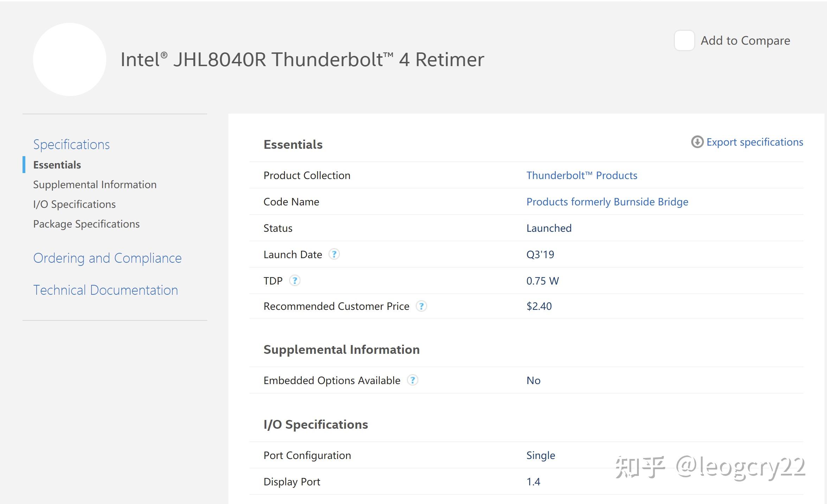Click the $2.40 price value
Screen dimensions: 827x504
(539, 306)
